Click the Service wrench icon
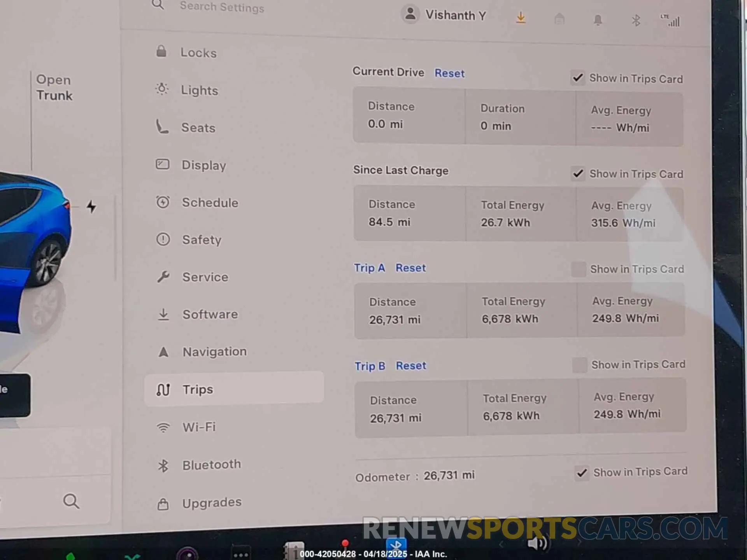747x560 pixels. point(163,277)
